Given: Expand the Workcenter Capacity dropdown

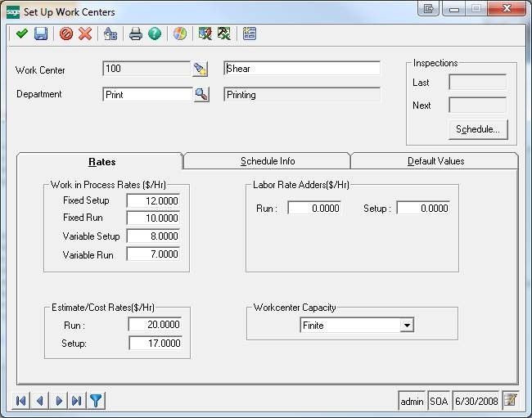Looking at the screenshot, I should (x=406, y=326).
